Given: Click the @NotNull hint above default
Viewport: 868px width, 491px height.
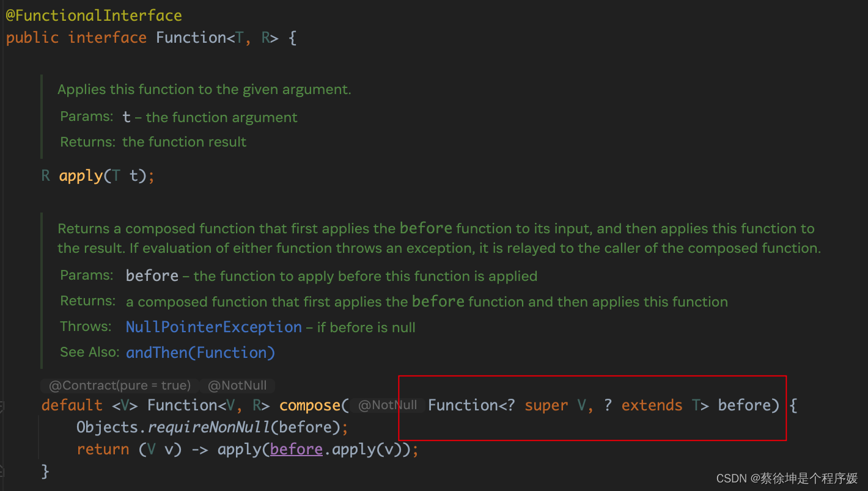Looking at the screenshot, I should 237,385.
